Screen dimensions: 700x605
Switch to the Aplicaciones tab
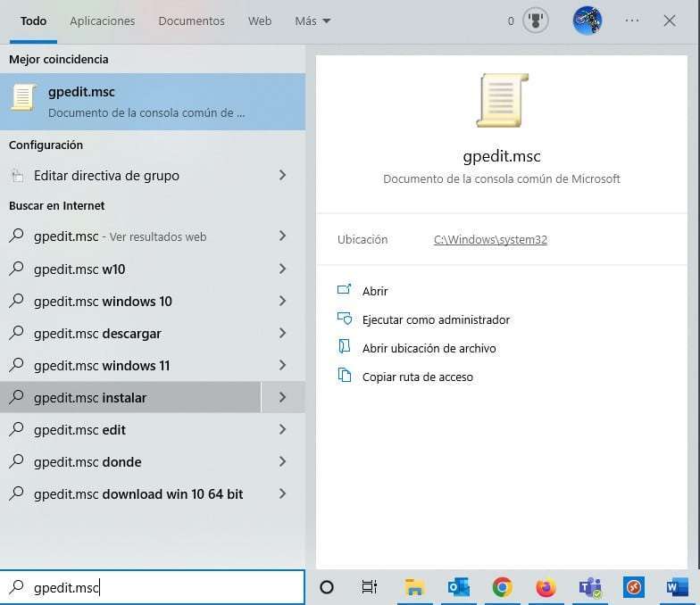coord(102,21)
